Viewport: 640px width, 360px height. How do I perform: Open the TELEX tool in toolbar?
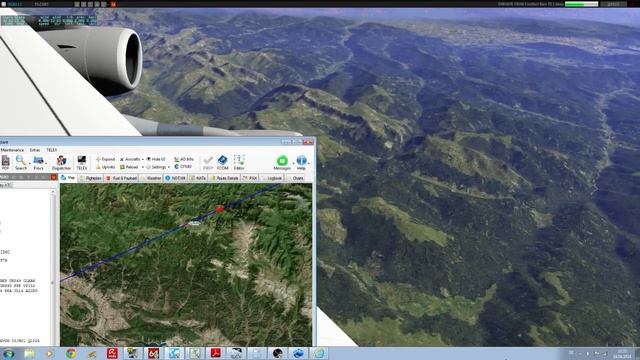pyautogui.click(x=82, y=162)
